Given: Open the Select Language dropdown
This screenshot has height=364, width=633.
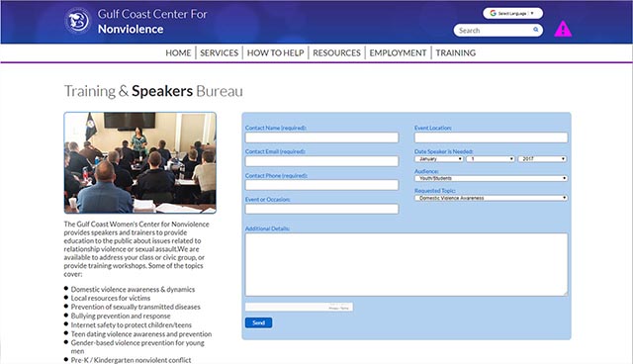Looking at the screenshot, I should point(512,13).
